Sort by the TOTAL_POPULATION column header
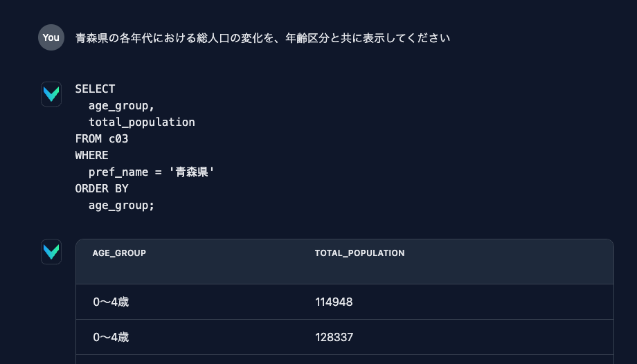Viewport: 637px width, 364px height. (x=359, y=253)
